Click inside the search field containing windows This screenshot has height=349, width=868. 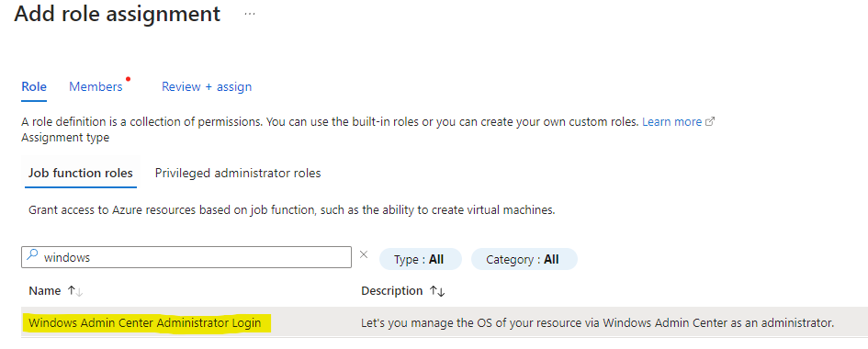[186, 257]
